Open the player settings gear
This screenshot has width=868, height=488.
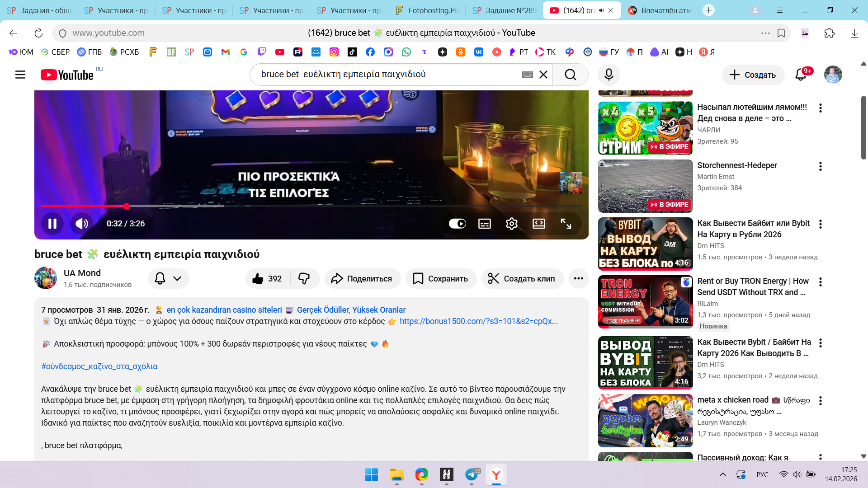click(x=511, y=224)
